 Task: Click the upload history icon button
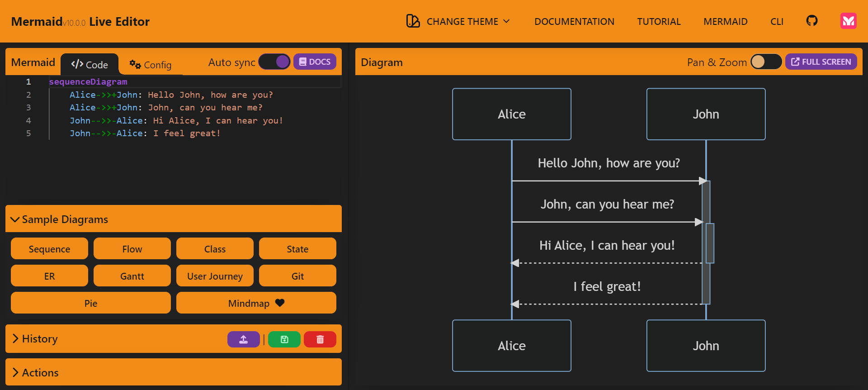pos(244,339)
